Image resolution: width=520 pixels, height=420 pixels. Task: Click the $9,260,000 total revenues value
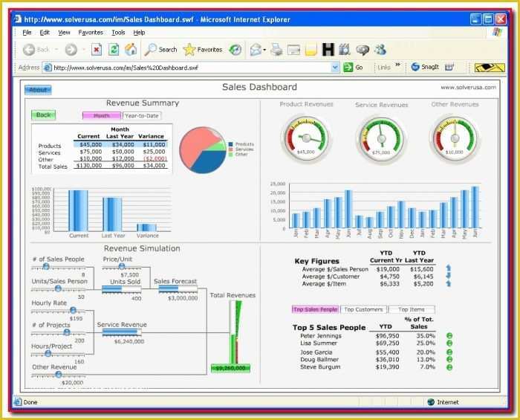(x=230, y=368)
